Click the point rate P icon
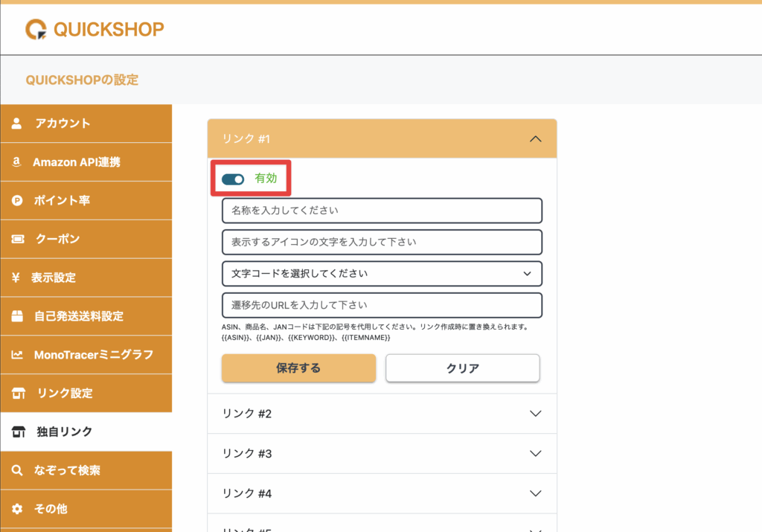 click(x=17, y=200)
